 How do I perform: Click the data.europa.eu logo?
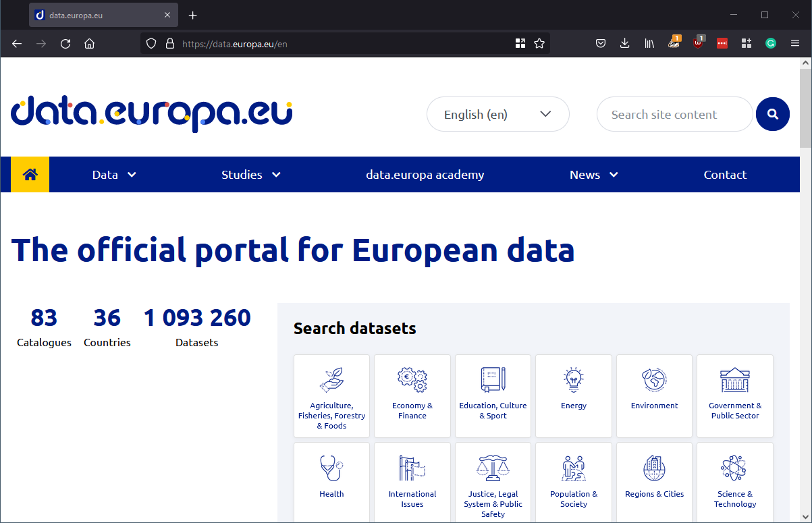pos(151,113)
